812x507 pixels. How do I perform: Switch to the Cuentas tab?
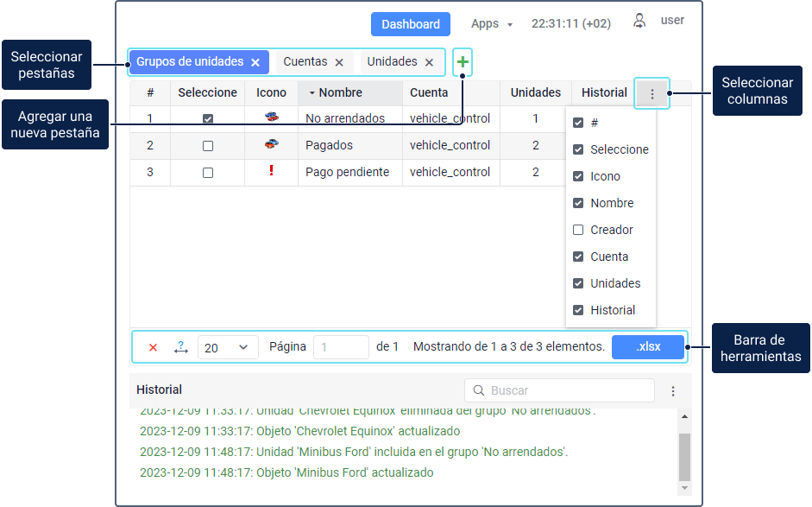[305, 62]
